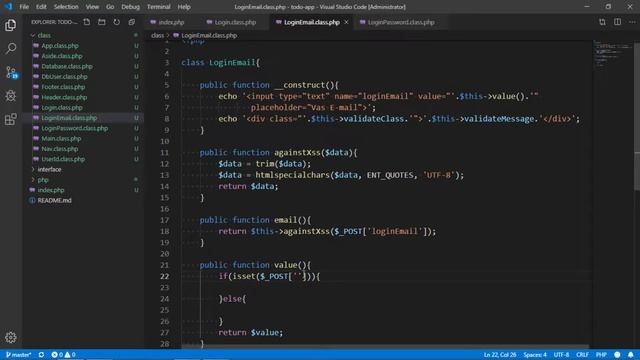Open the editor More Actions menu
640x360 pixels.
(632, 22)
